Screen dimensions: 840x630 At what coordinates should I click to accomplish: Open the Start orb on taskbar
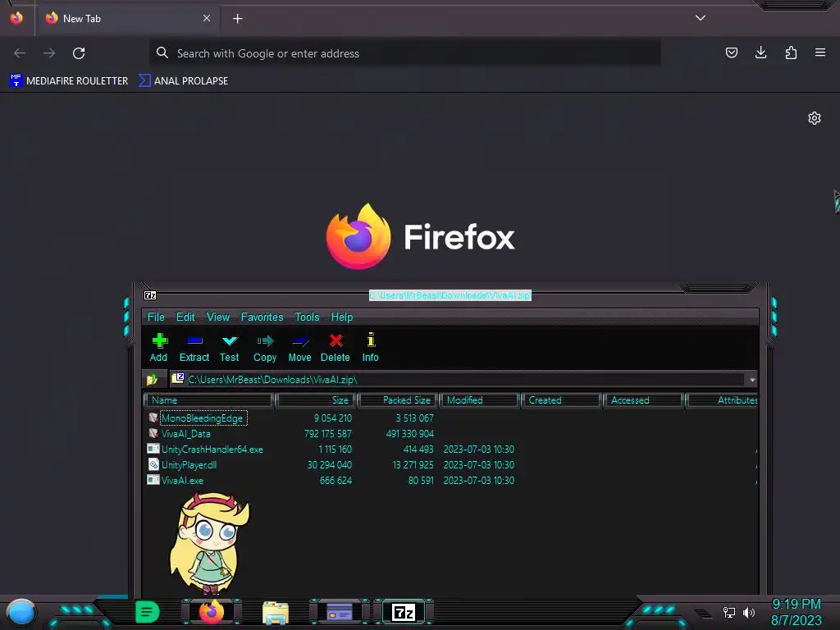[21, 612]
